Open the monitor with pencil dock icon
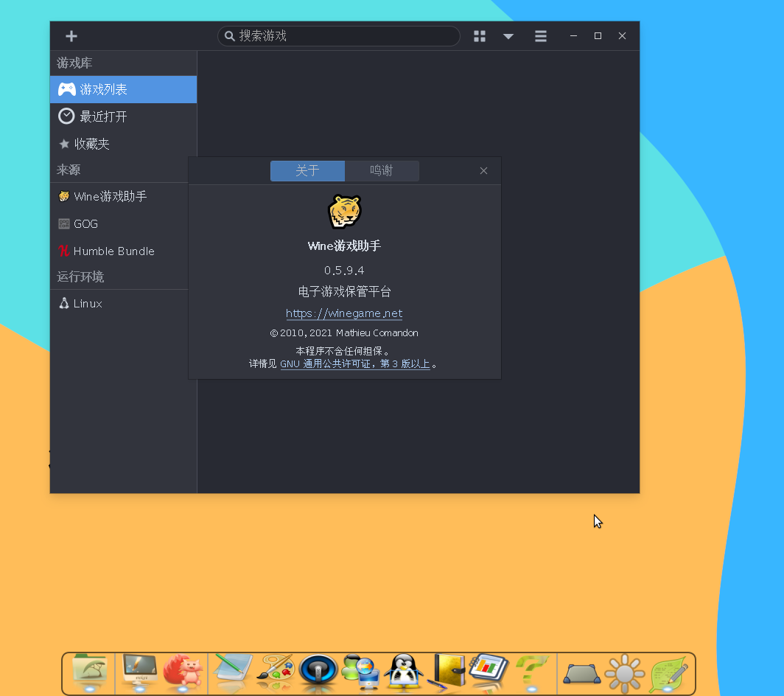This screenshot has height=696, width=784. tap(139, 670)
